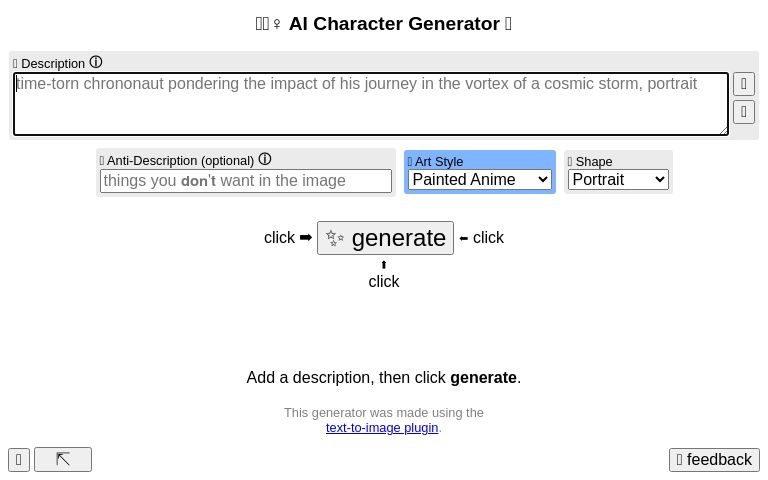Image resolution: width=768 pixels, height=480 pixels.
Task: Click the Art Style label
Action: 438,161
